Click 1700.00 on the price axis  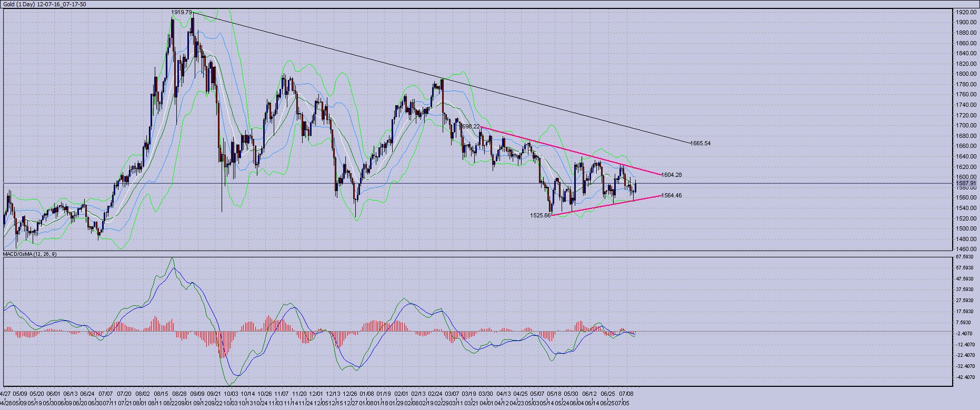click(x=966, y=126)
